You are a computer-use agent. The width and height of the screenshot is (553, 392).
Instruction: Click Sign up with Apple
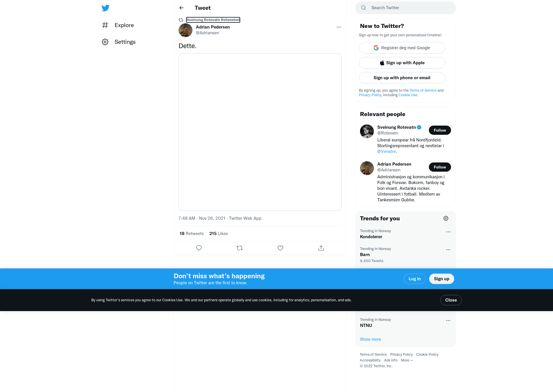tap(402, 63)
